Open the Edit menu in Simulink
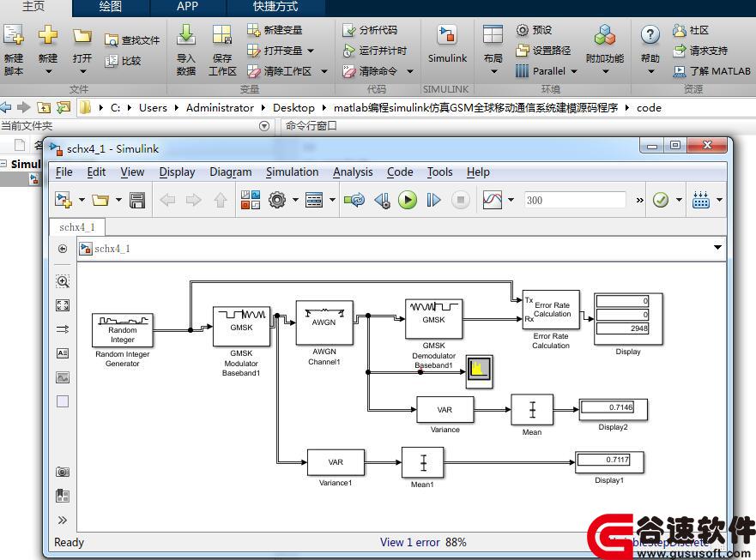This screenshot has height=560, width=756. click(x=96, y=172)
